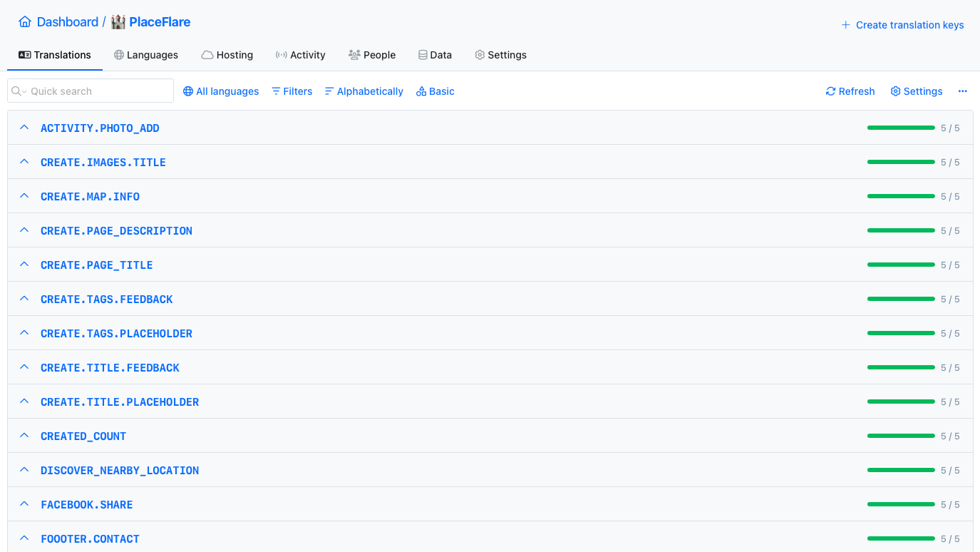Screen dimensions: 980x552
Task: Refresh the translations list
Action: 850,91
